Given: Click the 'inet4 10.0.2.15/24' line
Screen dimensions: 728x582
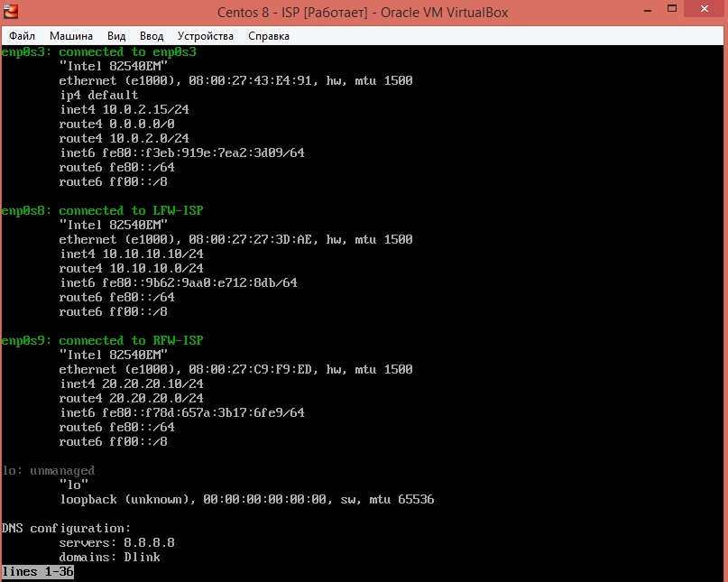Looking at the screenshot, I should [124, 109].
